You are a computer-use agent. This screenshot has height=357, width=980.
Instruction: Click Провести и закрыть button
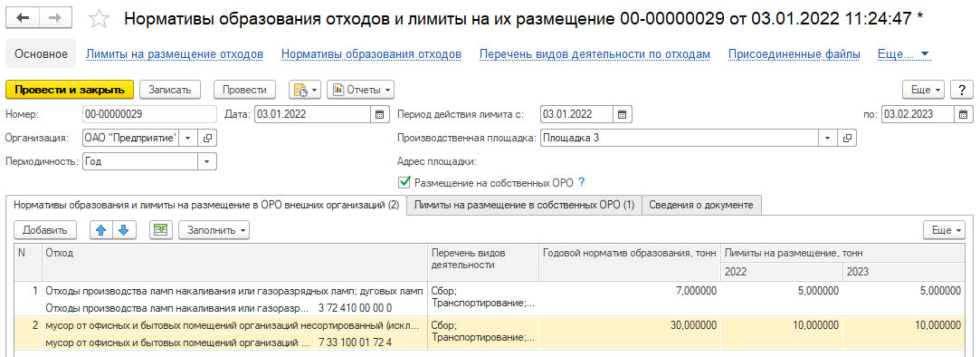click(x=70, y=90)
